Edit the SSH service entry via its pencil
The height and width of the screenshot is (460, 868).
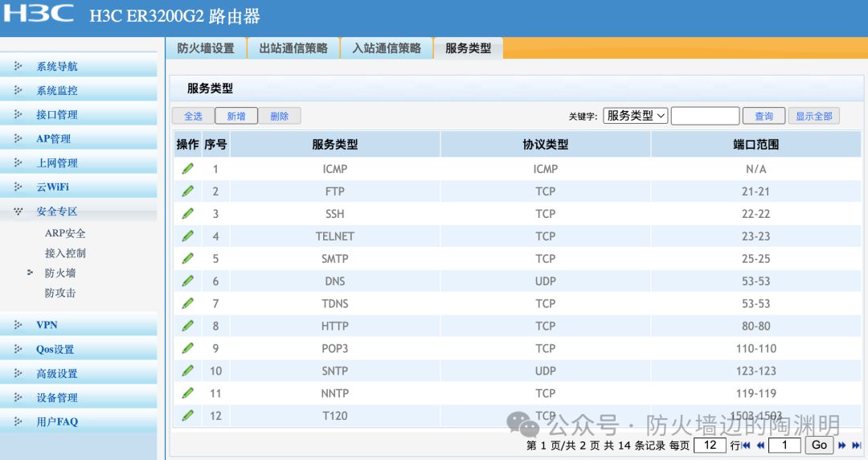click(187, 214)
